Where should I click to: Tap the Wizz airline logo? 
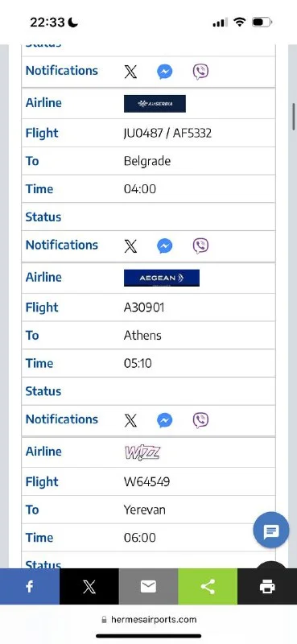[142, 452]
